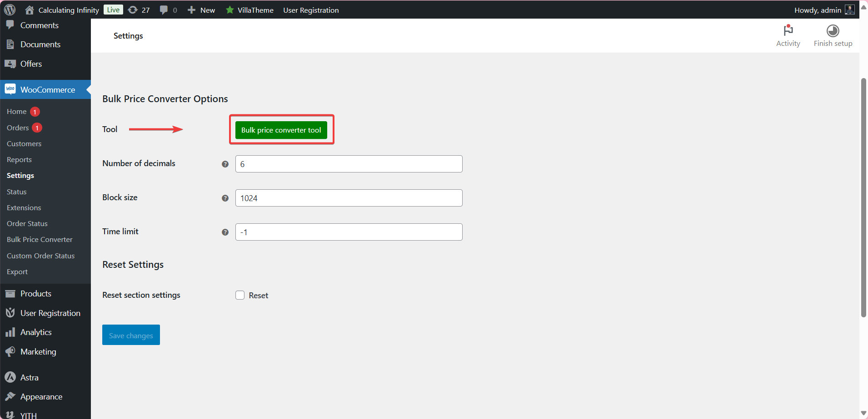Image resolution: width=868 pixels, height=419 pixels.
Task: Click the updates icon showing 27
Action: (133, 10)
